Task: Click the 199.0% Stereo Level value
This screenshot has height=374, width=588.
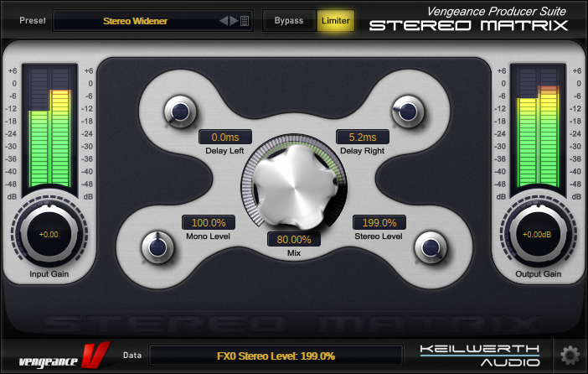Action: (379, 223)
